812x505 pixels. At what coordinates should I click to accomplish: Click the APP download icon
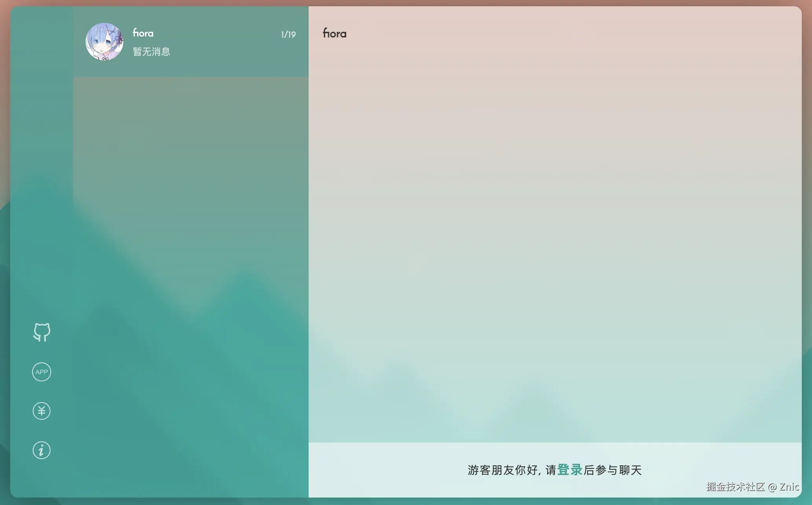point(42,372)
